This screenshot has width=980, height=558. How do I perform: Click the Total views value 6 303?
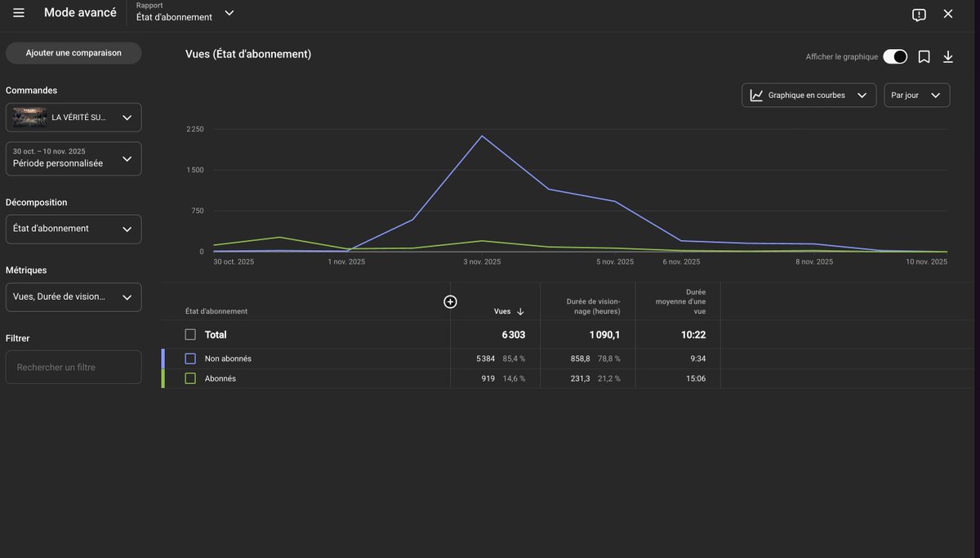514,335
